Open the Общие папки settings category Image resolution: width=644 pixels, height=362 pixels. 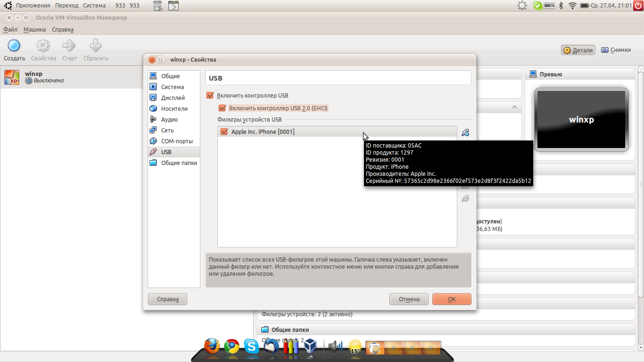tap(173, 163)
